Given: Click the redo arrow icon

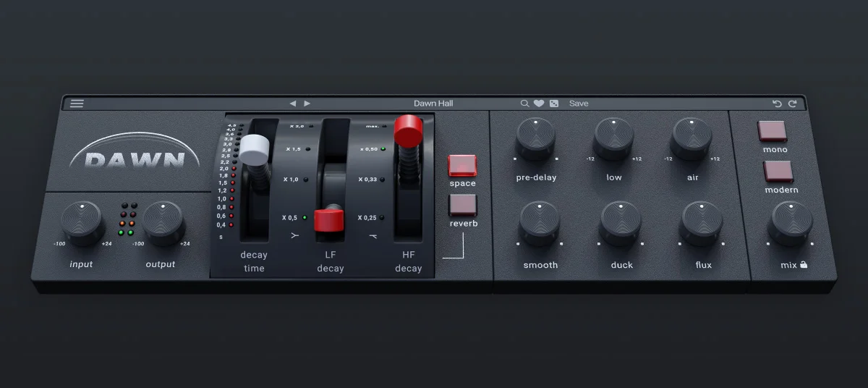Looking at the screenshot, I should click(x=793, y=104).
